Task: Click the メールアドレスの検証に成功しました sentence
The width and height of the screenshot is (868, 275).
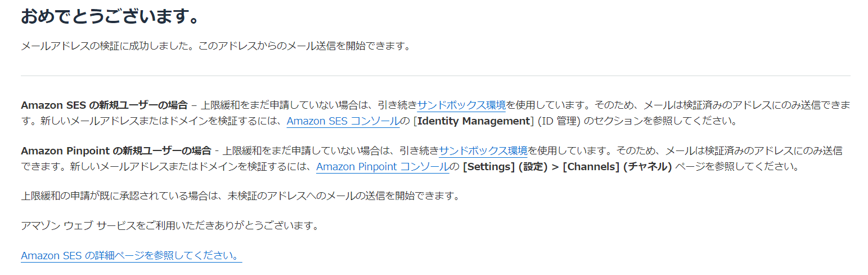Action: click(107, 46)
